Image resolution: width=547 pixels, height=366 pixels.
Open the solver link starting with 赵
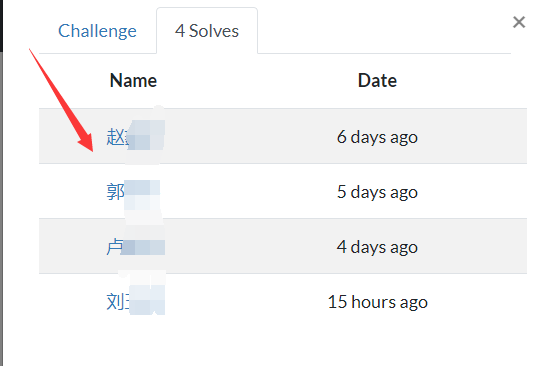pyautogui.click(x=135, y=136)
